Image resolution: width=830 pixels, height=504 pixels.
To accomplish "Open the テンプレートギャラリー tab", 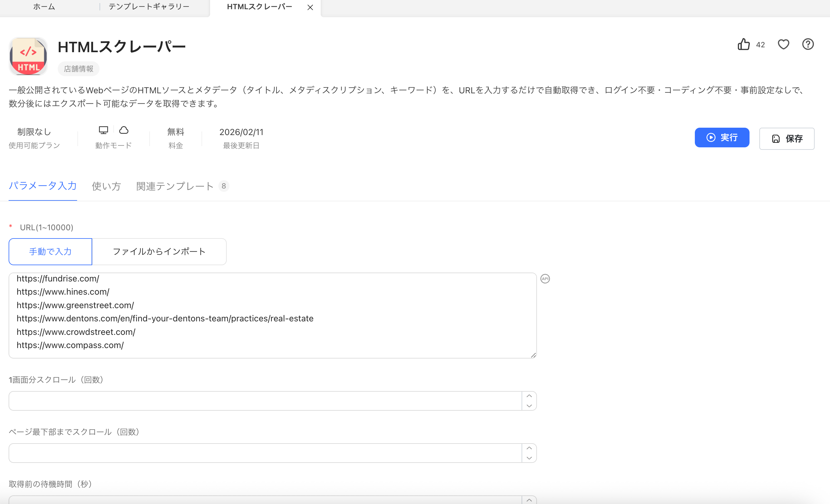I will pos(149,7).
